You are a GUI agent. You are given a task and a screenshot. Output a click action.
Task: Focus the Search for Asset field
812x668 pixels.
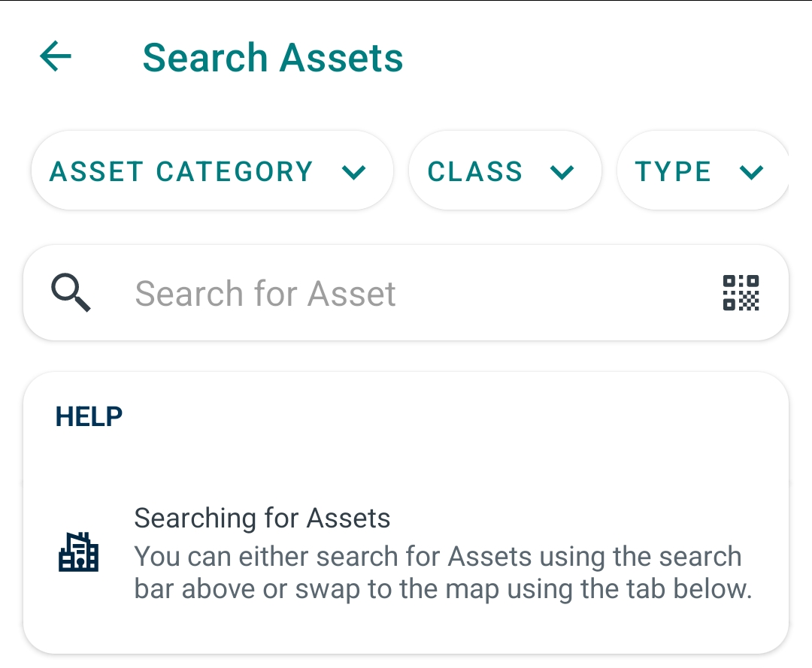tap(406, 293)
